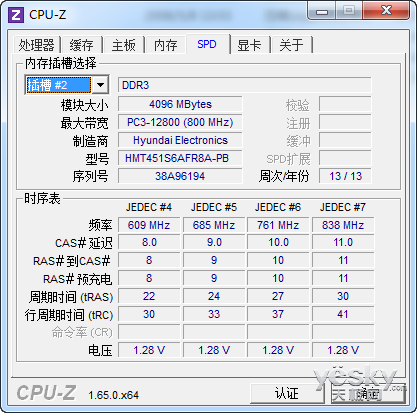Image resolution: width=417 pixels, height=413 pixels.
Task: Click the HMT451S6AFR8A-PB part number
Action: (180, 158)
